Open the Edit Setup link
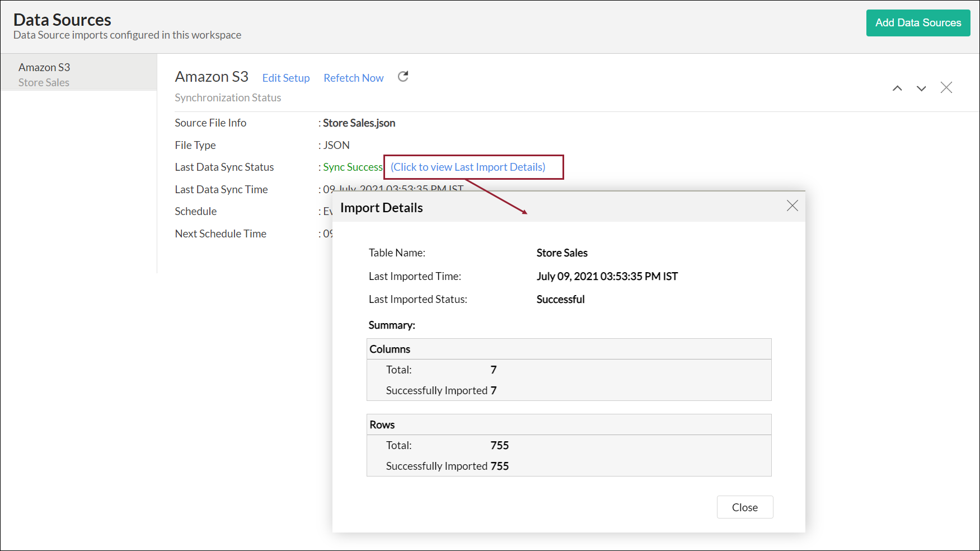Viewport: 980px width, 551px height. 285,78
